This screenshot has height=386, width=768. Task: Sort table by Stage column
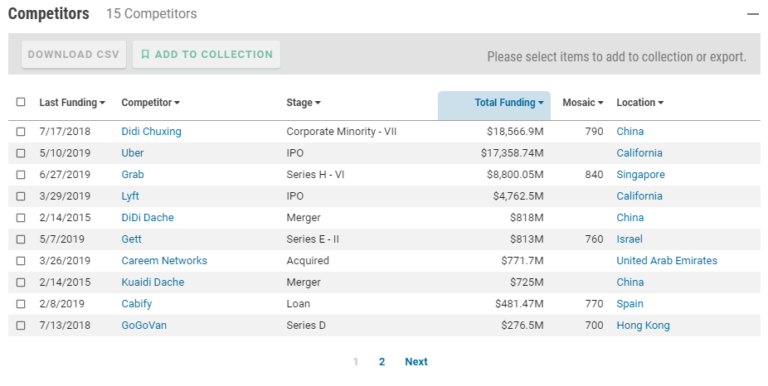coord(303,102)
